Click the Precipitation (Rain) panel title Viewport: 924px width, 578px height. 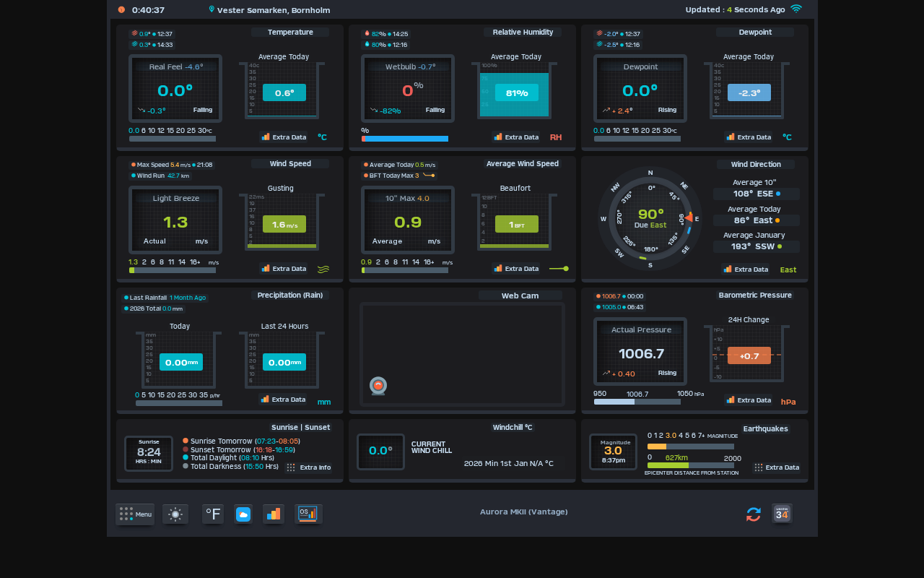[290, 296]
